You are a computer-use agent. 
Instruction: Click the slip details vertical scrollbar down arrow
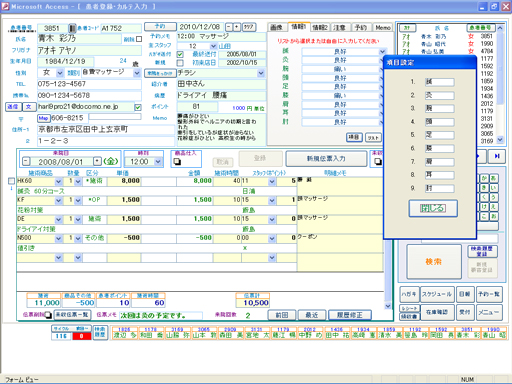click(388, 306)
